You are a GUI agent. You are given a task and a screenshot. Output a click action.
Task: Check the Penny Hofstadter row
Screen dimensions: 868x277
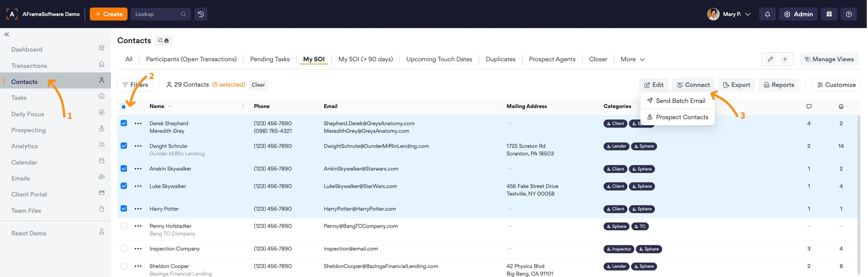[x=124, y=226]
